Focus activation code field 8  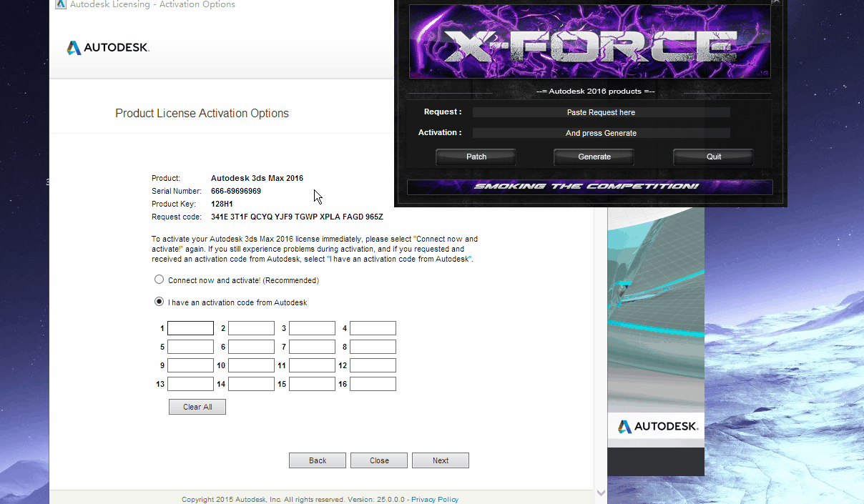pyautogui.click(x=373, y=347)
